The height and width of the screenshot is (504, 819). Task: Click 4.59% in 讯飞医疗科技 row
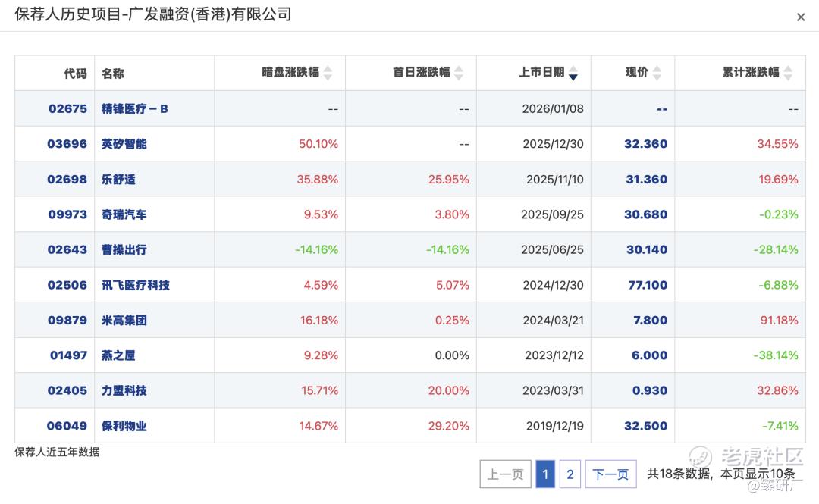322,285
